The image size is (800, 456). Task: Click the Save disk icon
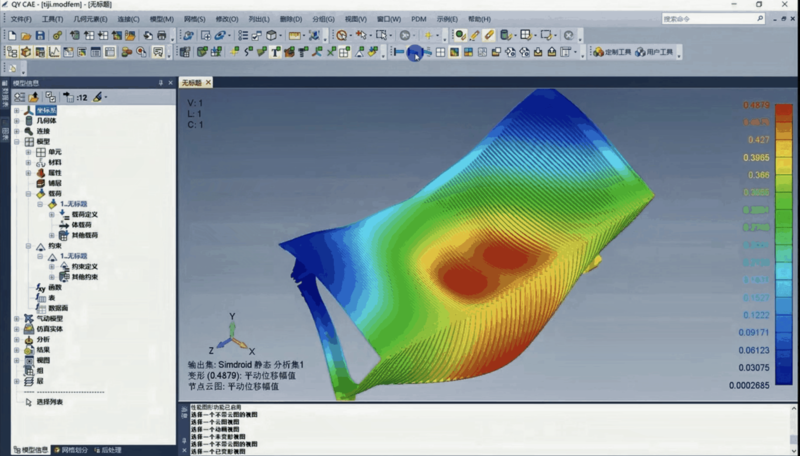point(39,35)
